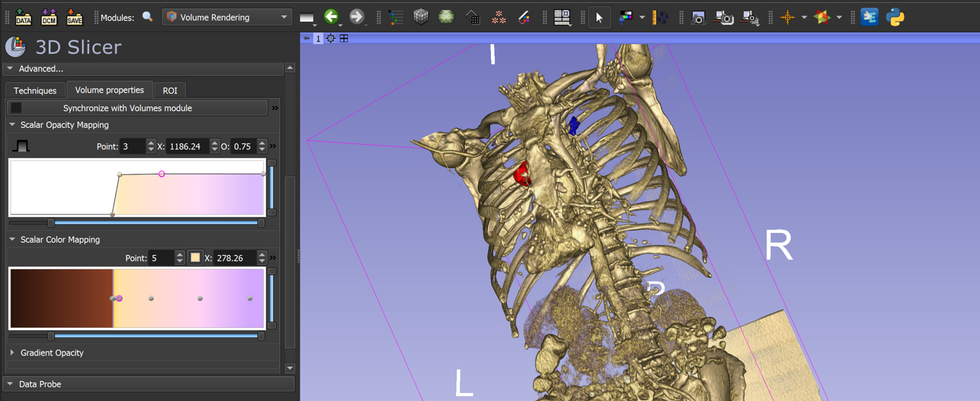Screen dimensions: 980x401
Task: Toggle the crosshair tool icon
Action: tap(788, 17)
